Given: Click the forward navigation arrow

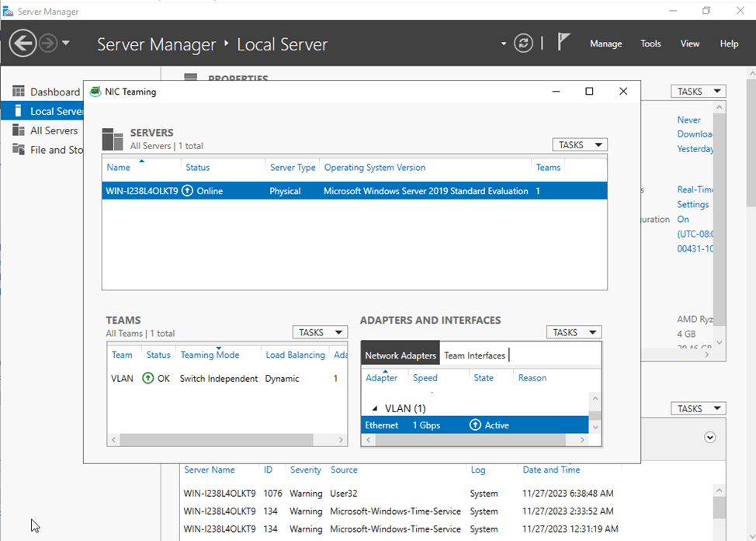Looking at the screenshot, I should [47, 43].
